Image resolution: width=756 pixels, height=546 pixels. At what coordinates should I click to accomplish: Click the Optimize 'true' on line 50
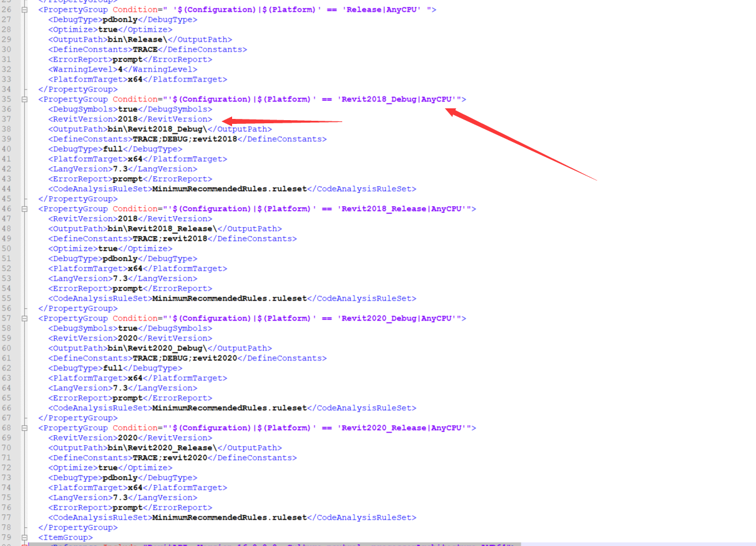[x=108, y=249]
